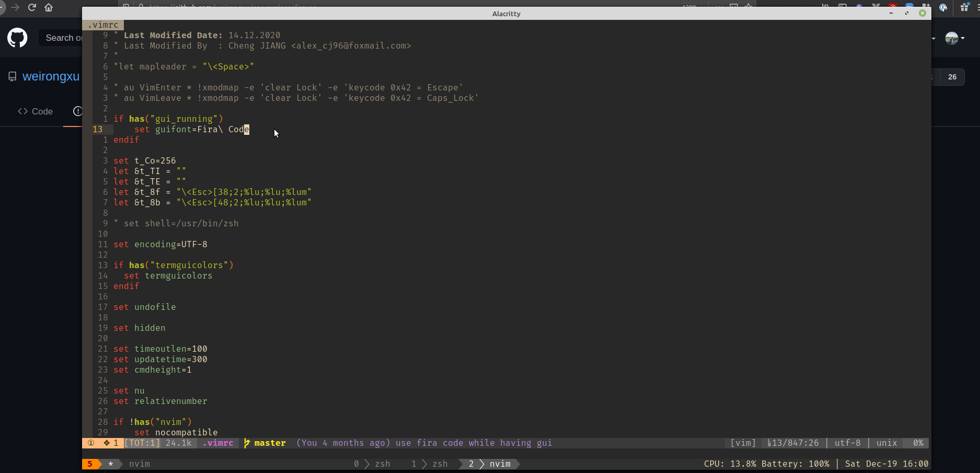Open the profile avatar dropdown menu

point(951,38)
